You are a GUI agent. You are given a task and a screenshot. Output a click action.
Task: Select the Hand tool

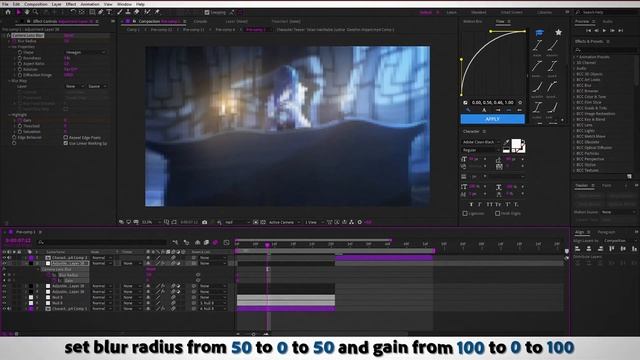point(27,12)
